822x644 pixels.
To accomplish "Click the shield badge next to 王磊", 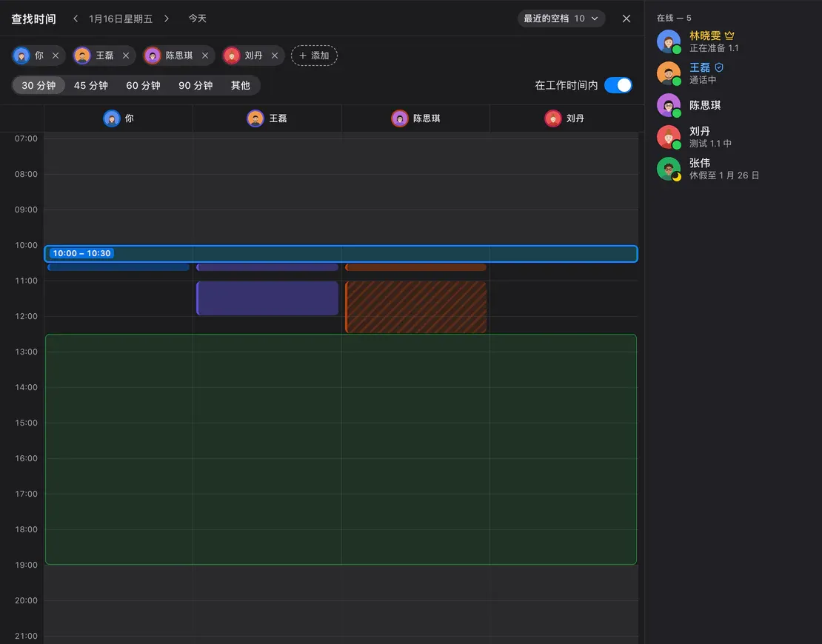I will tap(719, 67).
